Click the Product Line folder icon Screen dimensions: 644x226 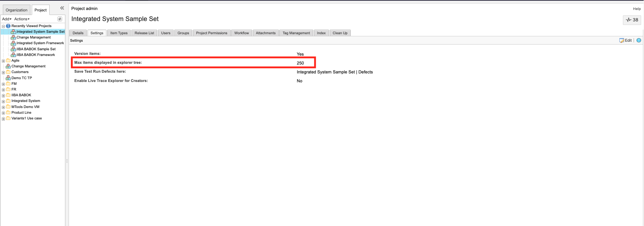(x=8, y=112)
